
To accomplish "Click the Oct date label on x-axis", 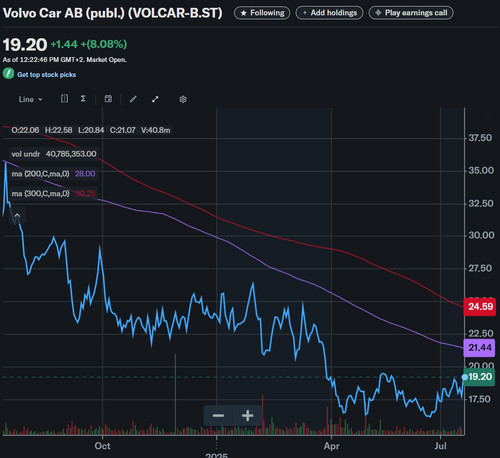I will click(102, 446).
